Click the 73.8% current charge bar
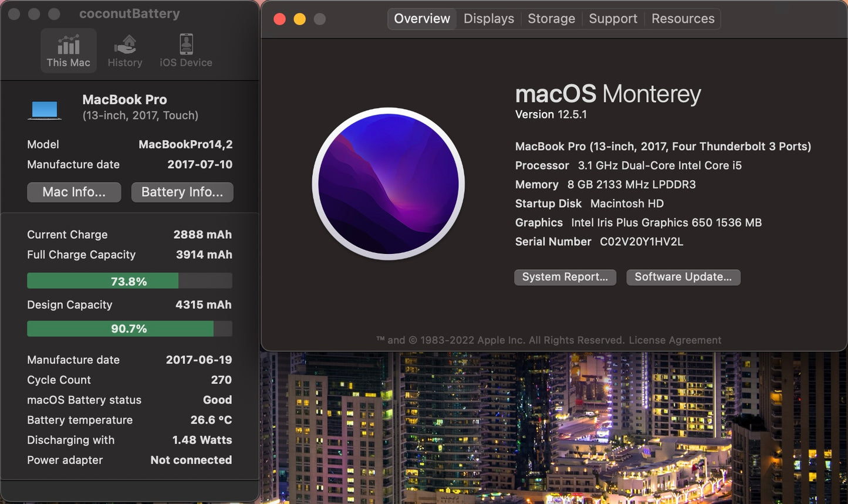Screen dimensions: 848x504 pos(130,281)
